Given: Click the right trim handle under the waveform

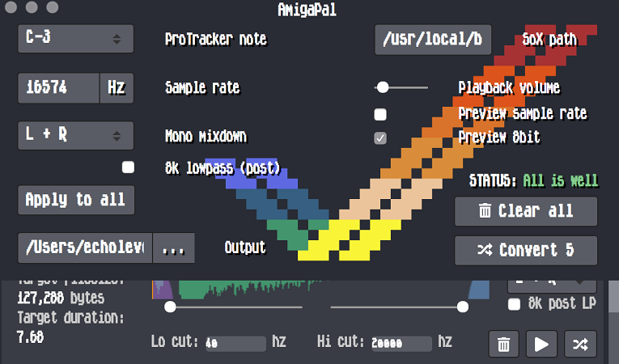Looking at the screenshot, I should pyautogui.click(x=463, y=307).
